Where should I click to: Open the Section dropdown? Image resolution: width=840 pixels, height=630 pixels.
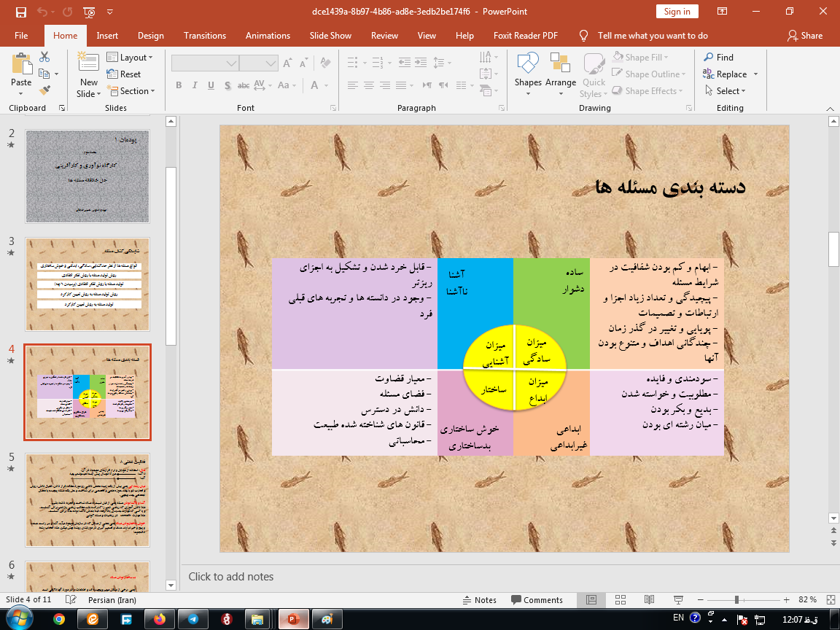tap(131, 91)
